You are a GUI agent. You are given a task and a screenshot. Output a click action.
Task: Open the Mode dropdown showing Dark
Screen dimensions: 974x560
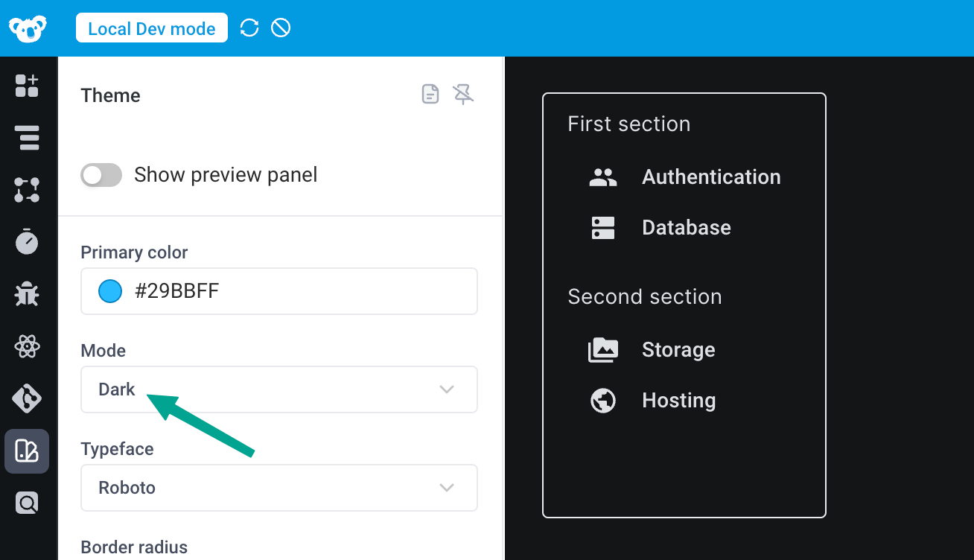click(279, 389)
